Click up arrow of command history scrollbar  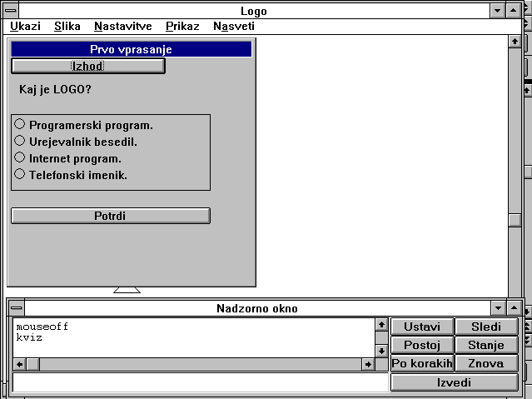[381, 325]
